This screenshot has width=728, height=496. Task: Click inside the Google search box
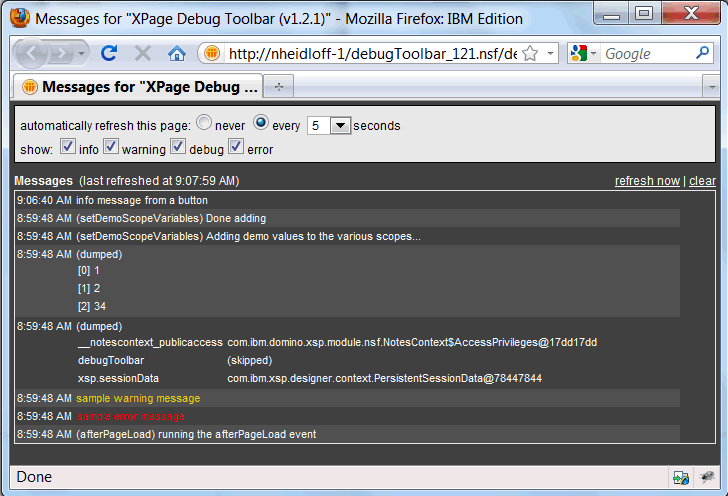tap(648, 54)
